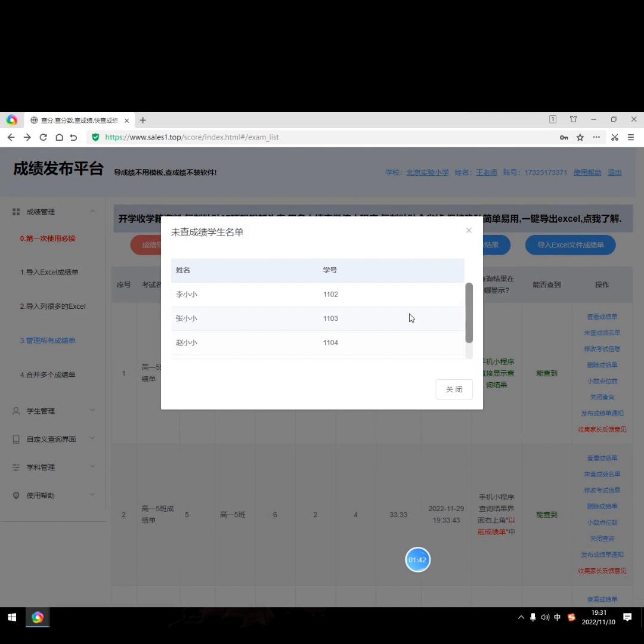Open 2.导入列很多的Excel menu item
This screenshot has height=644, width=644.
pos(52,306)
